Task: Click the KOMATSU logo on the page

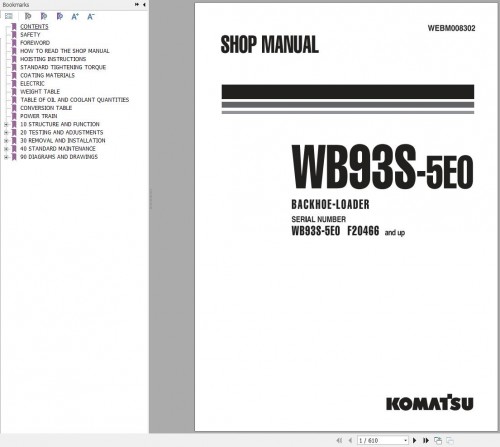Action: pyautogui.click(x=430, y=402)
